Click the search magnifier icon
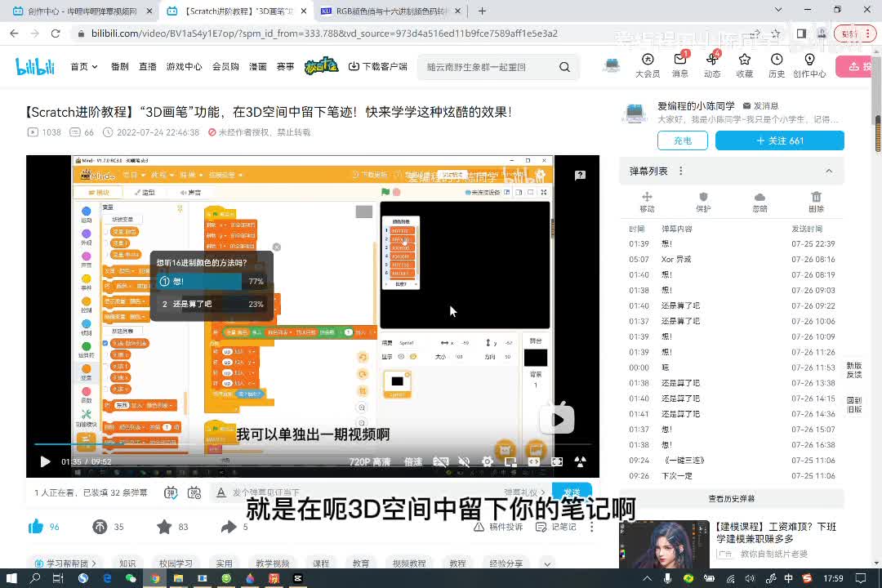Viewport: 882px width, 588px height. [x=565, y=67]
